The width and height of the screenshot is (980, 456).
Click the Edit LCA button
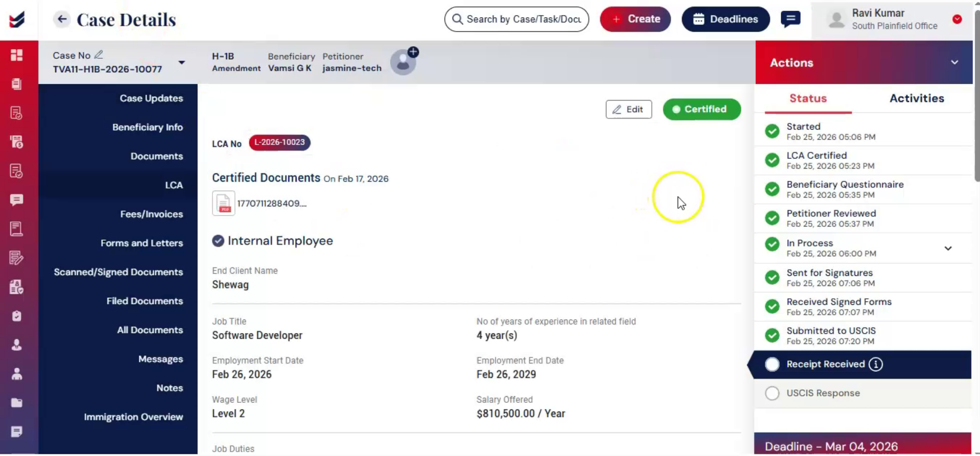(x=628, y=110)
